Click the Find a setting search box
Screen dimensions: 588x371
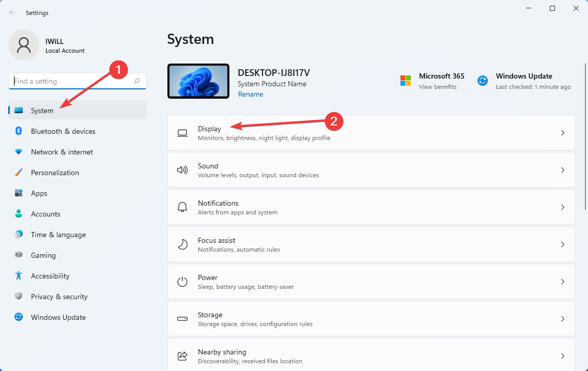coord(77,81)
